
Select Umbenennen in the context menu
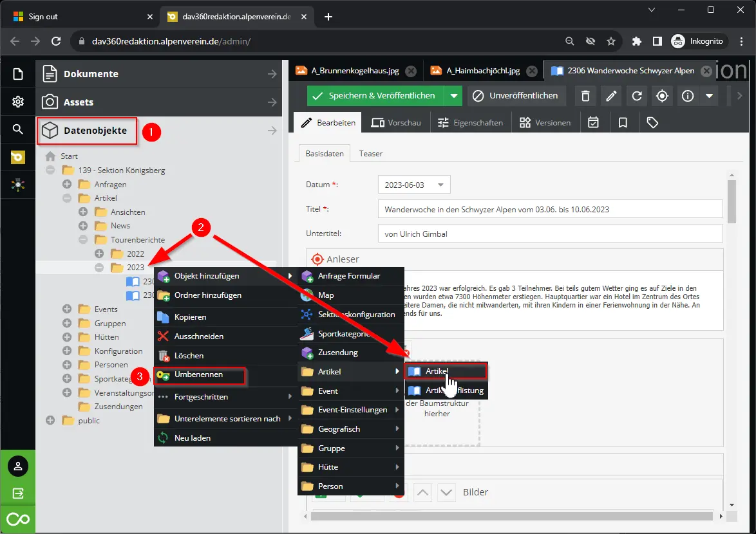tap(198, 375)
